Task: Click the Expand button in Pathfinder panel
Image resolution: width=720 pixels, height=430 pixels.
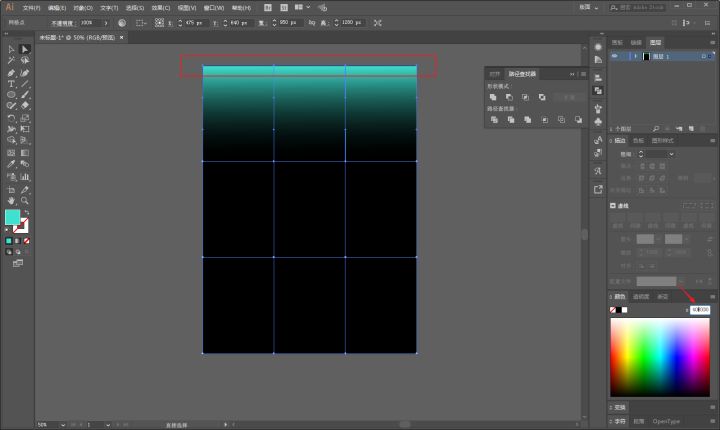Action: tap(568, 97)
